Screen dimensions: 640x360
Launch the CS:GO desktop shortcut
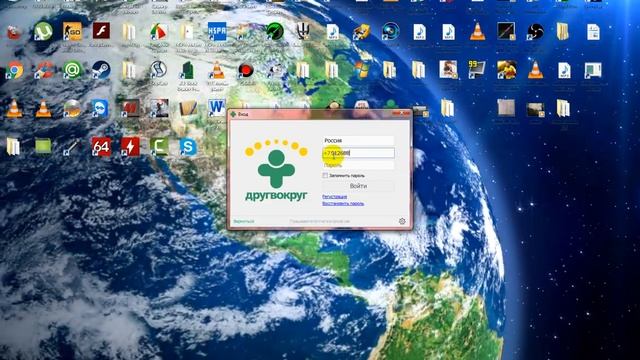pyautogui.click(x=72, y=31)
